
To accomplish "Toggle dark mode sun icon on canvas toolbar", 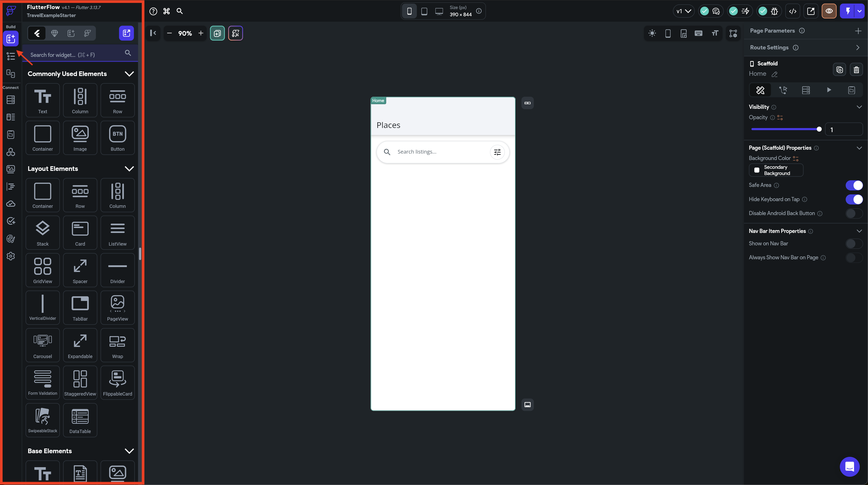I will 652,33.
